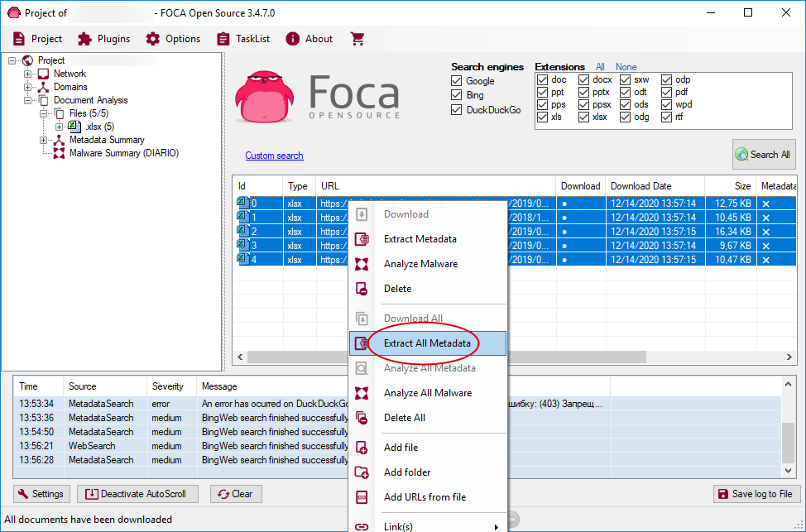Click the file list horizontal scrollbar thumb
806x532 pixels.
pos(447,357)
